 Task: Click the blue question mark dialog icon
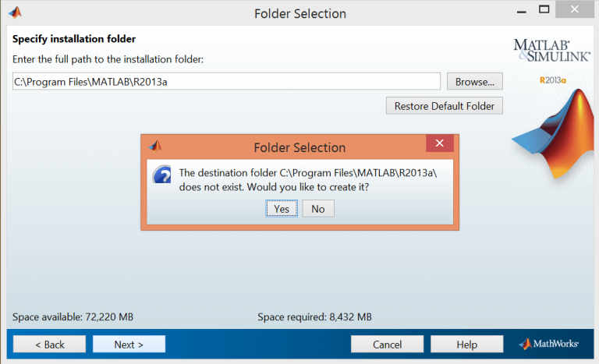coord(162,175)
